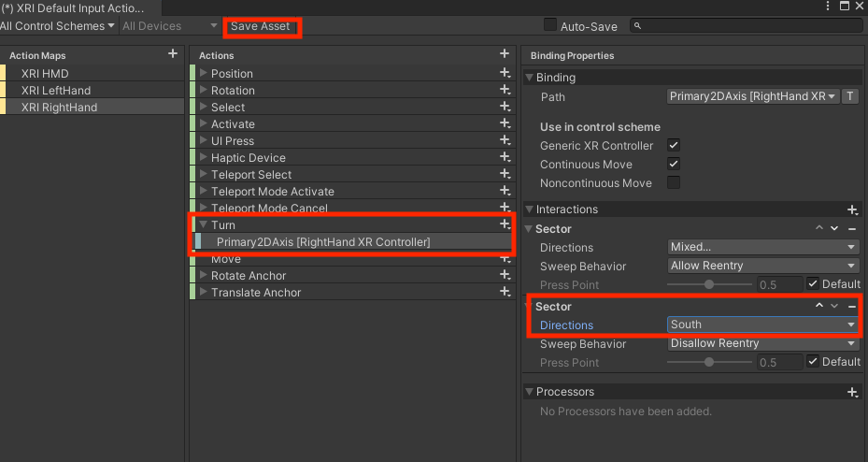Click the search input field
The width and height of the screenshot is (868, 462).
tap(746, 25)
